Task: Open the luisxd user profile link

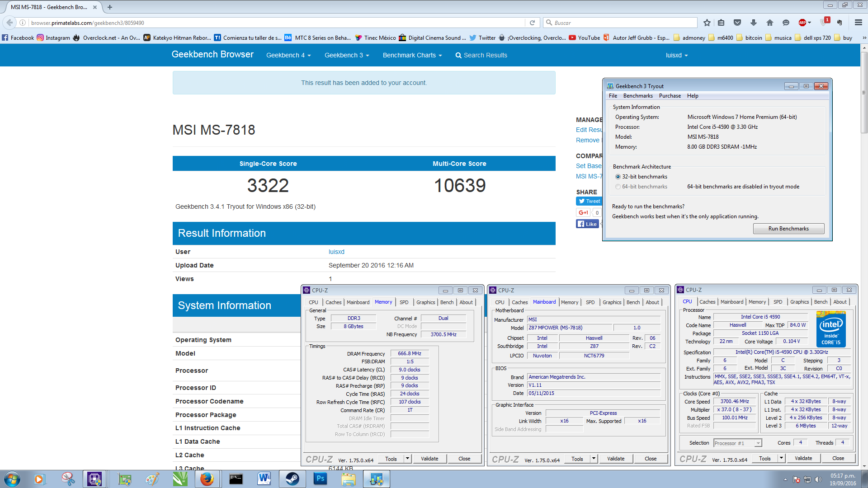Action: (x=336, y=252)
